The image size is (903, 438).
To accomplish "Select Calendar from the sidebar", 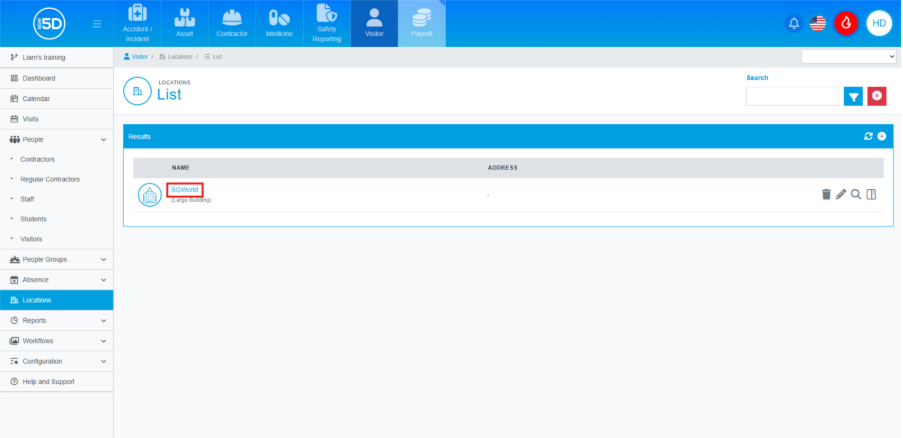I will tap(36, 98).
